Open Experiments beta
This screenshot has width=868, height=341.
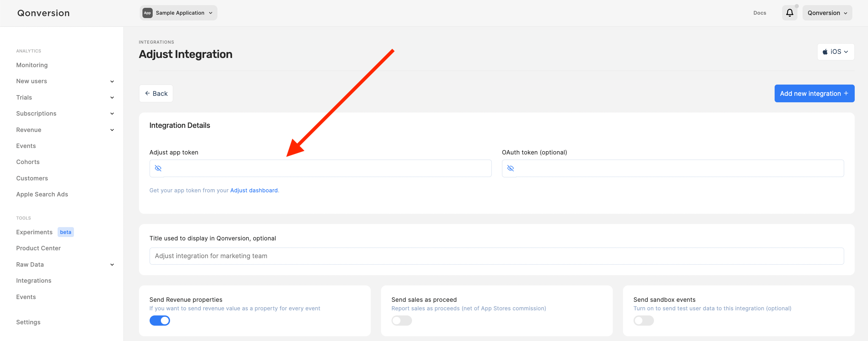(x=45, y=232)
